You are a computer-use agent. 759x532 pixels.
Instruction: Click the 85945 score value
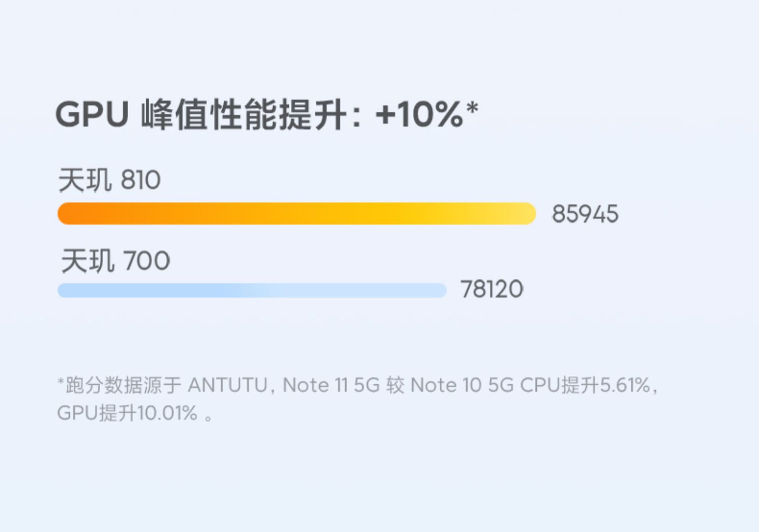585,214
